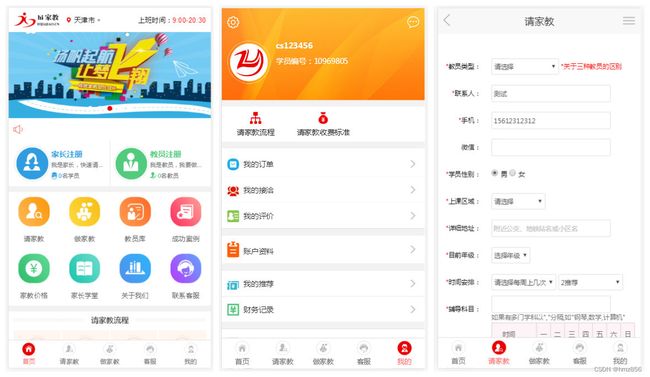Open 家长学堂 book icon
650x377 pixels.
(x=85, y=269)
